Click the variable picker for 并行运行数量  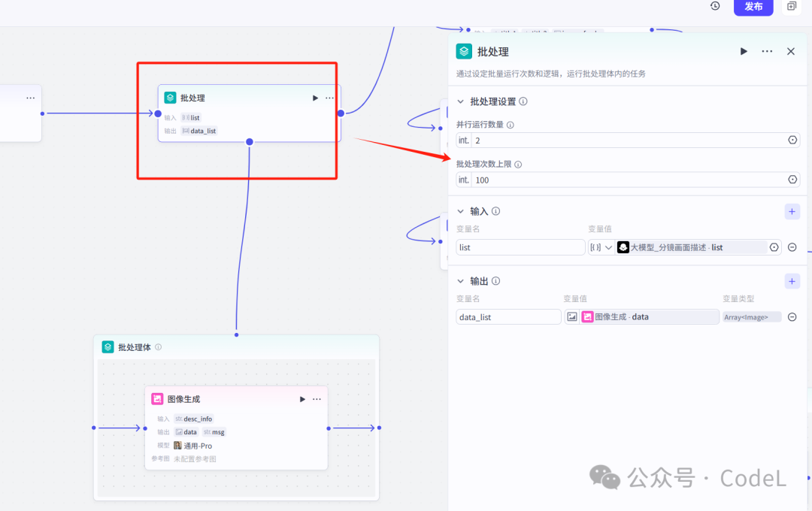tap(792, 141)
